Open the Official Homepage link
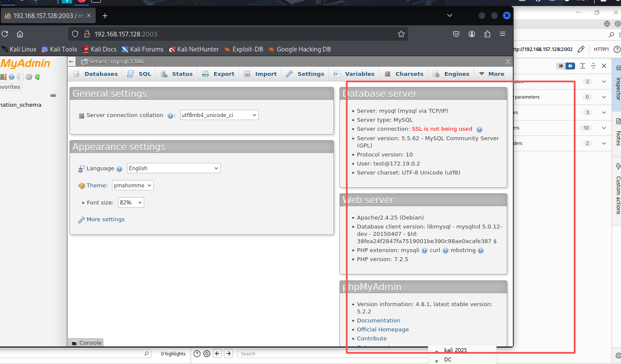The height and width of the screenshot is (364, 621). pyautogui.click(x=383, y=330)
